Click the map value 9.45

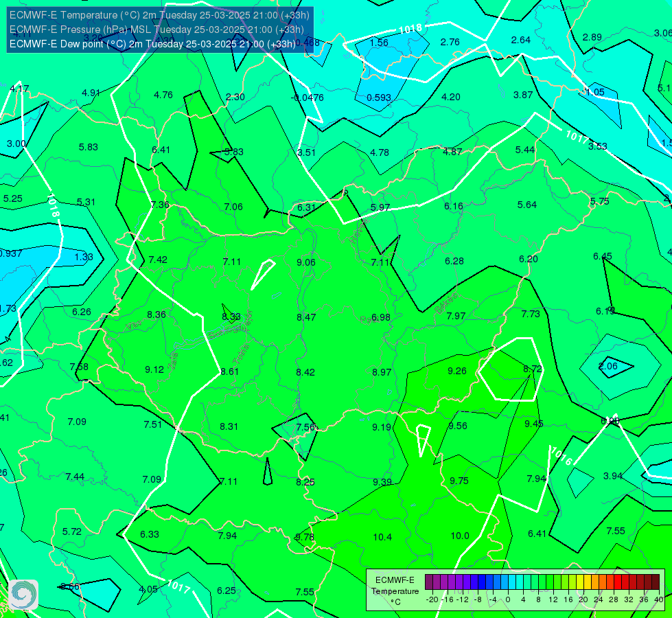534,424
